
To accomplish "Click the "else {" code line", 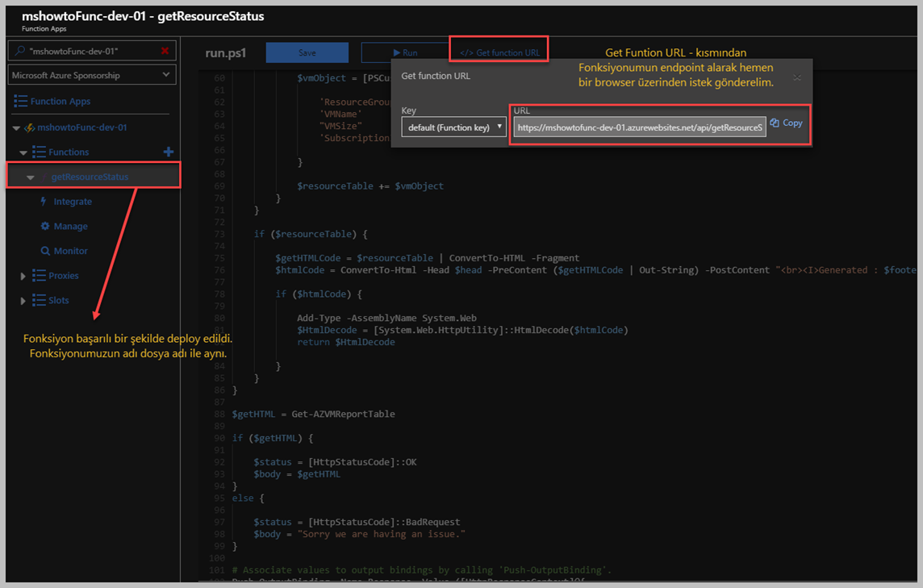I will [x=248, y=498].
